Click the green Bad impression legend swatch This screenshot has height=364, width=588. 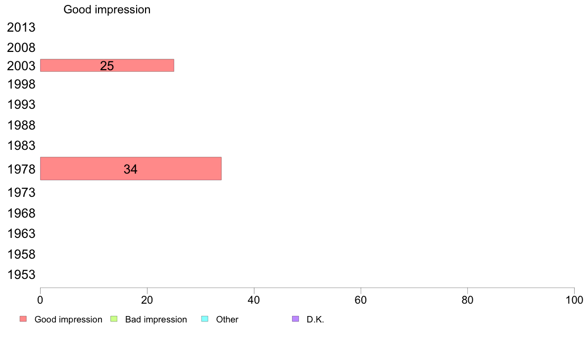tap(114, 319)
